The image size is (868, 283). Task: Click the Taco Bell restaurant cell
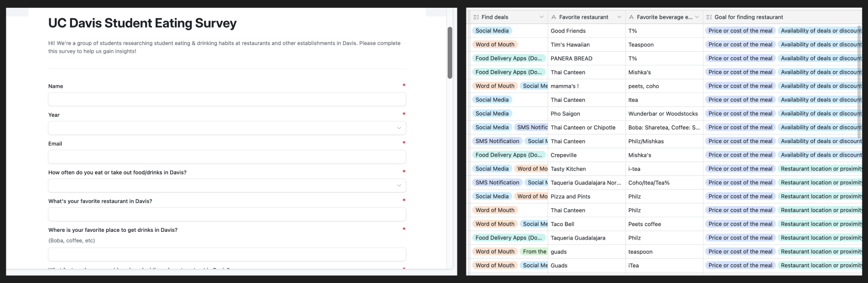click(587, 224)
